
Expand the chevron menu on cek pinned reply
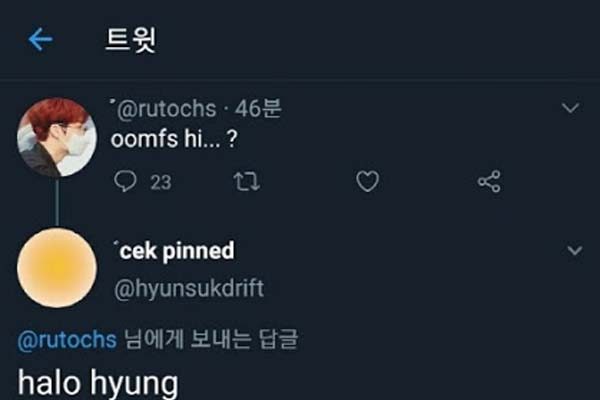click(x=575, y=250)
